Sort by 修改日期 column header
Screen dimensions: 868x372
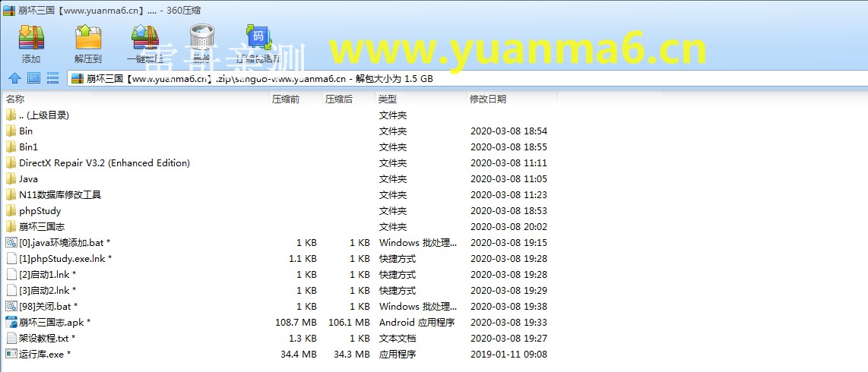[488, 99]
